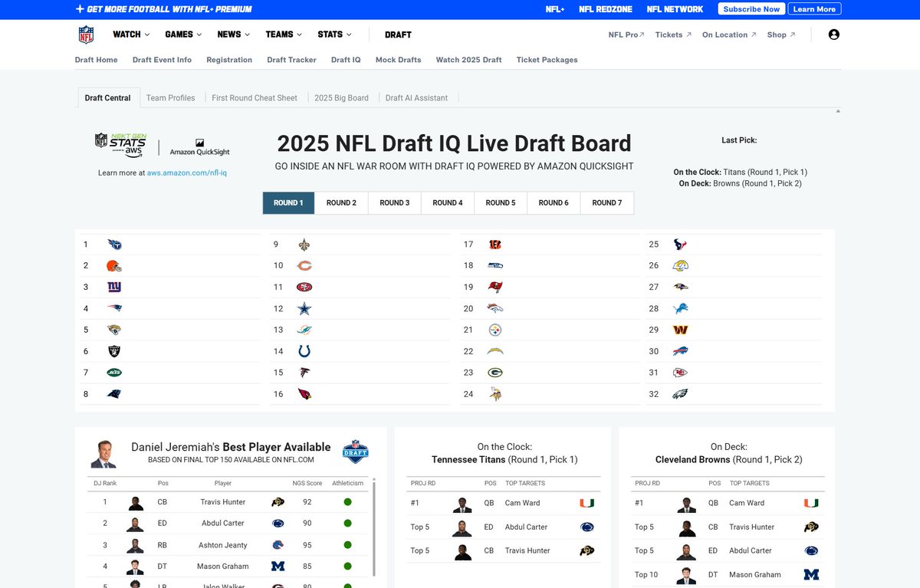
Task: Expand the GAMES menu
Action: pyautogui.click(x=183, y=34)
